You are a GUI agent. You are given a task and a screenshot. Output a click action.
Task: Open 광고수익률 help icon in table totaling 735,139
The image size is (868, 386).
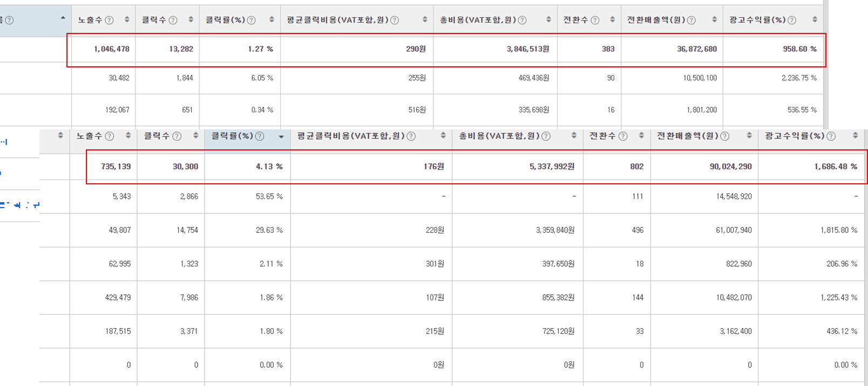[x=831, y=136]
